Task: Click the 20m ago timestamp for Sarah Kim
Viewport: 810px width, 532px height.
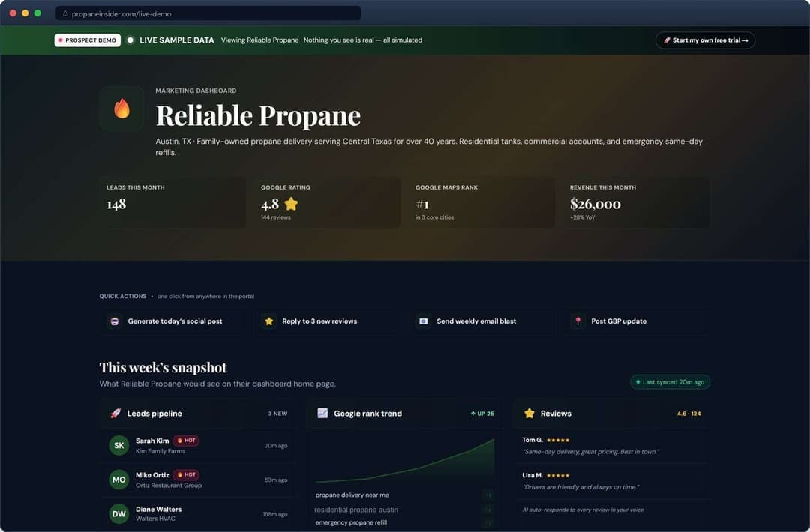Action: point(276,446)
